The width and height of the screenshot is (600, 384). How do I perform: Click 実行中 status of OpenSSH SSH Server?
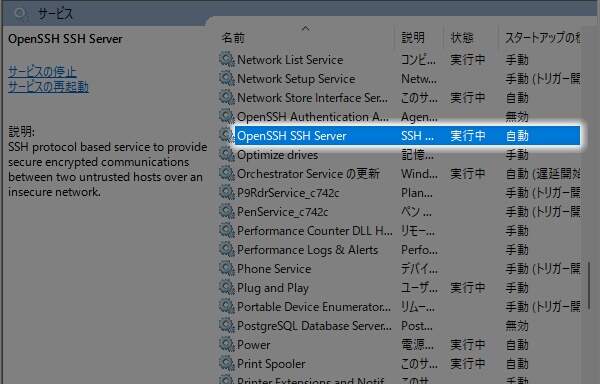click(x=468, y=136)
